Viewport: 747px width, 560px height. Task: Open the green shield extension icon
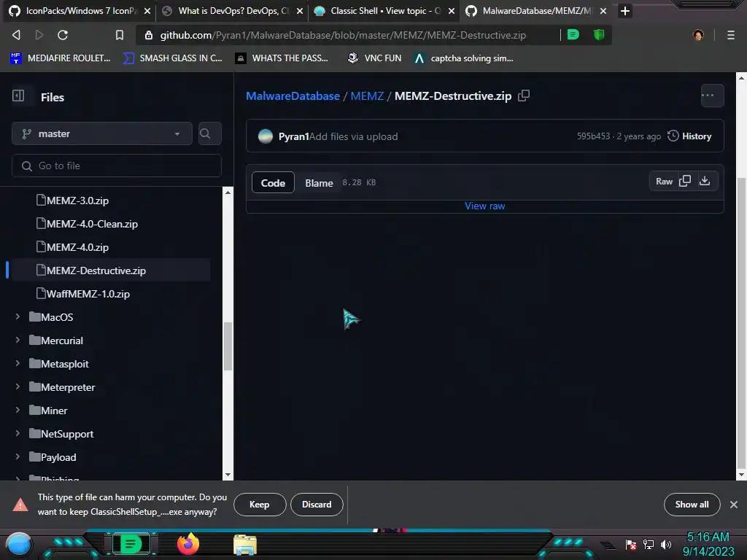[599, 35]
